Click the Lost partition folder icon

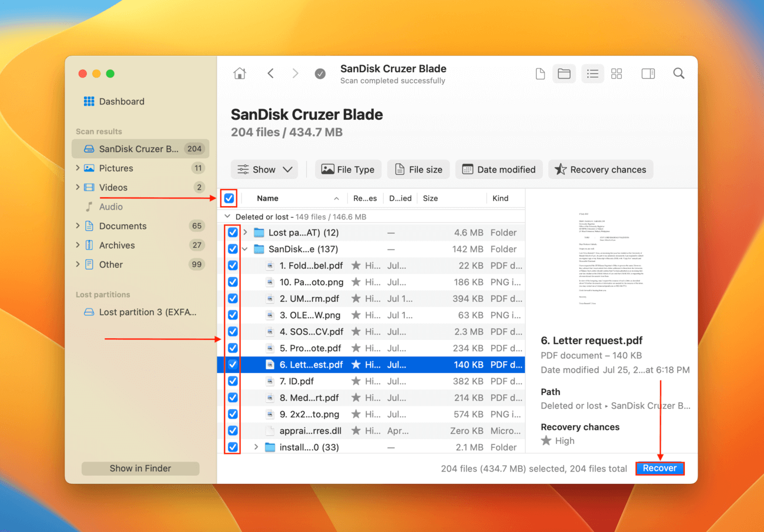259,233
